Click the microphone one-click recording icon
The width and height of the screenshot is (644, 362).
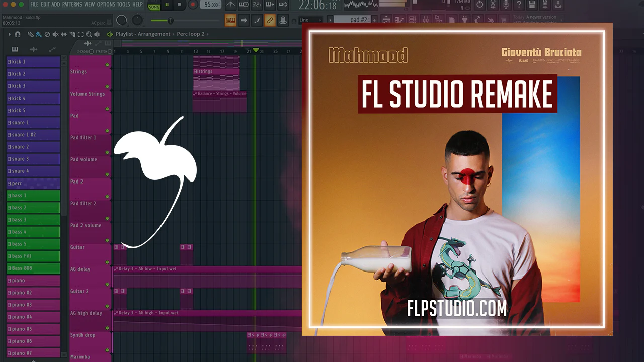pyautogui.click(x=506, y=5)
